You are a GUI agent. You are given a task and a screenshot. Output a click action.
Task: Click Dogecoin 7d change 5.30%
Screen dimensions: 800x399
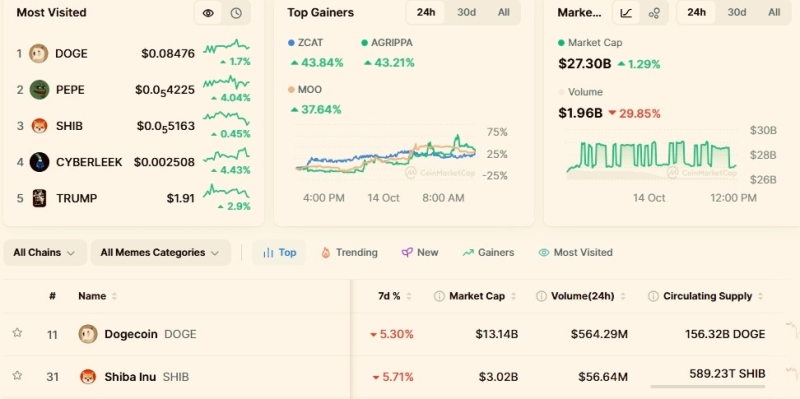391,334
